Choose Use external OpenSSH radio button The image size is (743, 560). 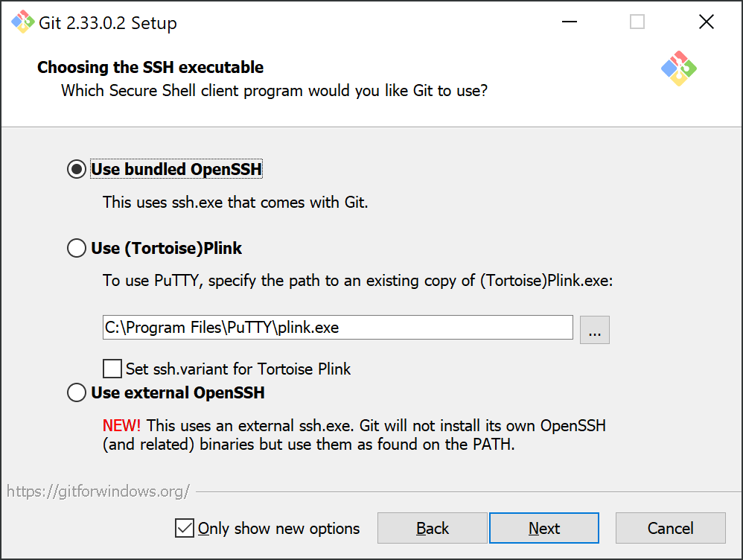(x=76, y=392)
